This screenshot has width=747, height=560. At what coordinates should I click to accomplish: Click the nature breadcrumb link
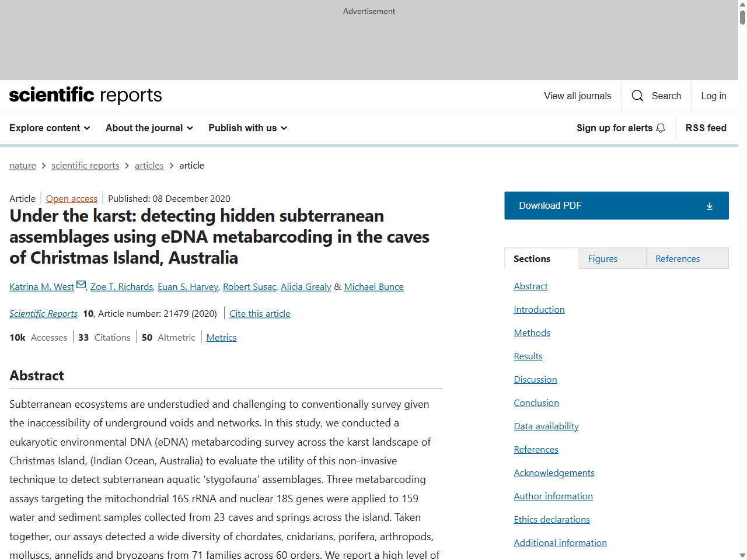coord(23,166)
